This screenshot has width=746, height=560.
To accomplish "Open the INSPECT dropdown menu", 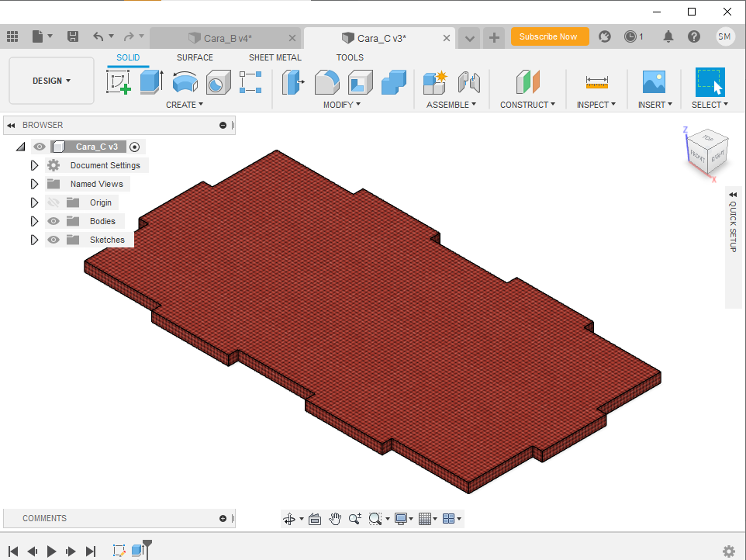I will coord(596,105).
